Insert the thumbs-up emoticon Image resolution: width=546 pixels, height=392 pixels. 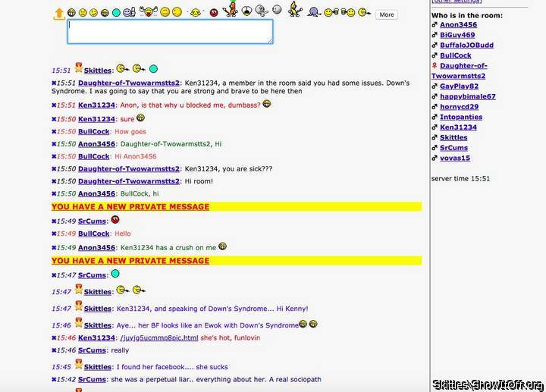pyautogui.click(x=129, y=13)
